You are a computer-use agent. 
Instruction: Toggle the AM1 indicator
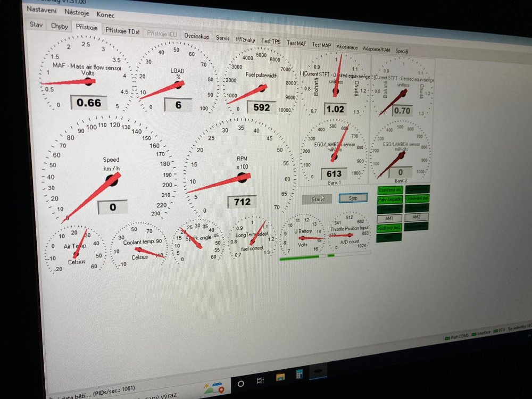389,218
